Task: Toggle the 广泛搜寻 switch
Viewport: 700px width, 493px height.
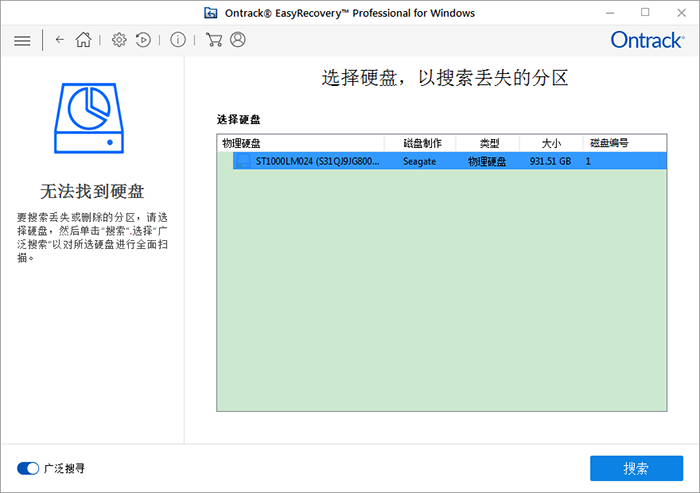Action: pyautogui.click(x=28, y=468)
